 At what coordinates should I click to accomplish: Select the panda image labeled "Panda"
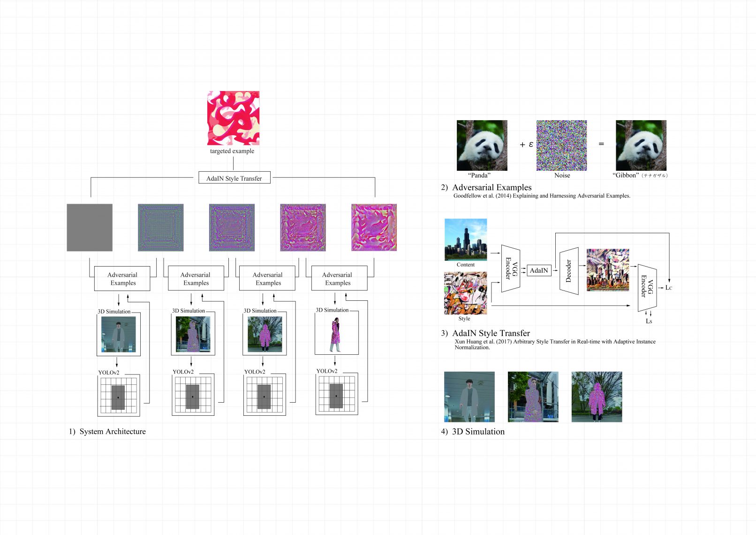click(x=482, y=145)
